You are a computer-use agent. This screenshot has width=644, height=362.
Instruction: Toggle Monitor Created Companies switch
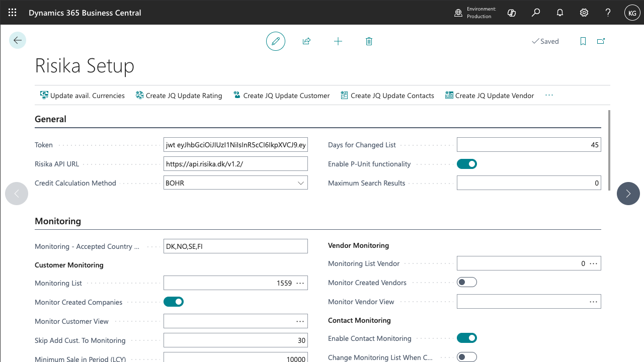[x=174, y=302]
